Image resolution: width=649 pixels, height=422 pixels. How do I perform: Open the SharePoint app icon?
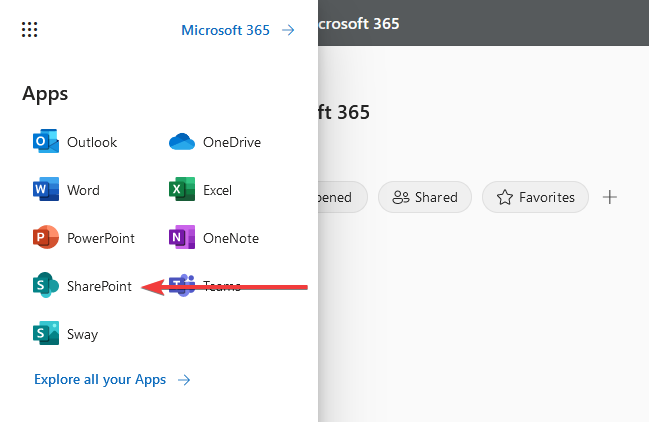pos(46,285)
